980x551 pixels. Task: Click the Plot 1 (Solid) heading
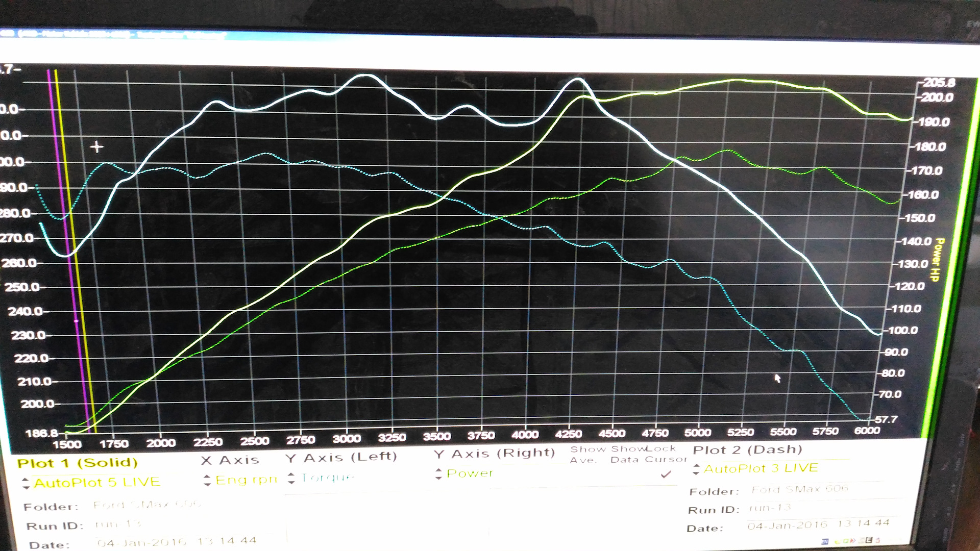click(x=78, y=463)
